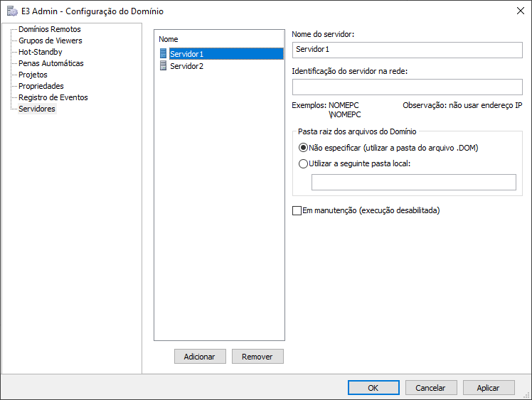Open Penas Automáticas section
The height and width of the screenshot is (400, 532).
coord(50,63)
